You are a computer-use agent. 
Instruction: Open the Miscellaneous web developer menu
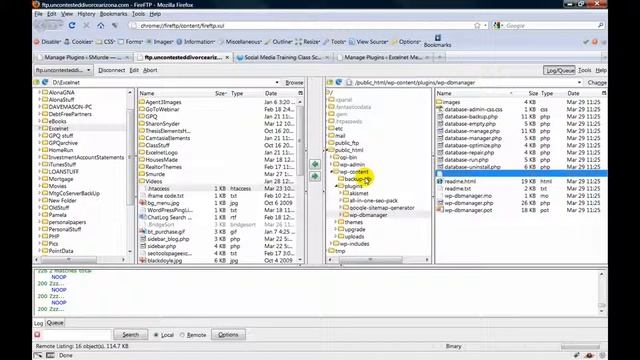click(x=240, y=42)
